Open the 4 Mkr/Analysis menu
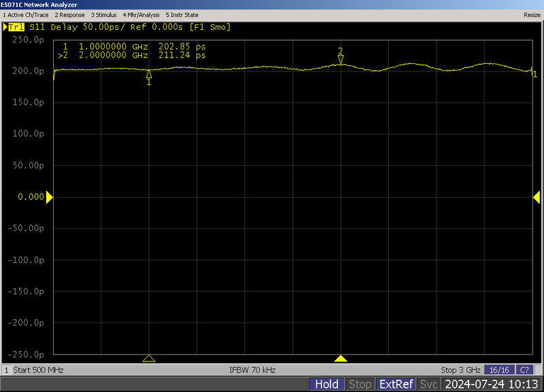Screen dimensions: 544x392 [143, 14]
